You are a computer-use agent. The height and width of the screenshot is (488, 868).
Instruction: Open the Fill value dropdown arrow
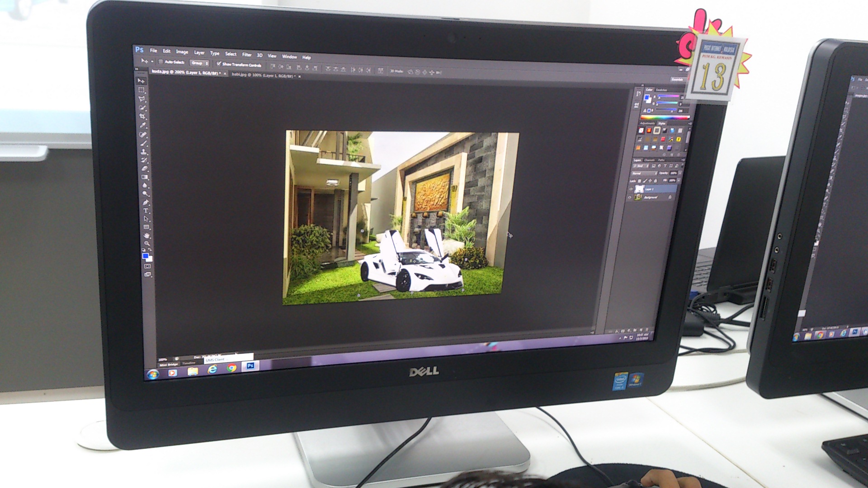coord(679,180)
